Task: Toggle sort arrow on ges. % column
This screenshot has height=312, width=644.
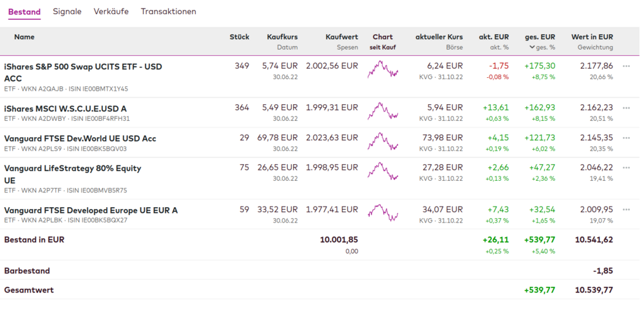Action: click(532, 48)
